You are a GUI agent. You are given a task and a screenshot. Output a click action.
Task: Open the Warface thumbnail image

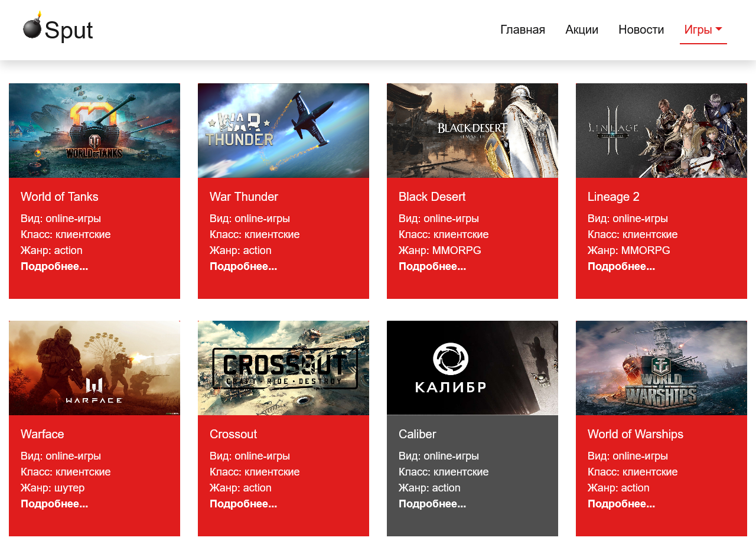pyautogui.click(x=94, y=368)
